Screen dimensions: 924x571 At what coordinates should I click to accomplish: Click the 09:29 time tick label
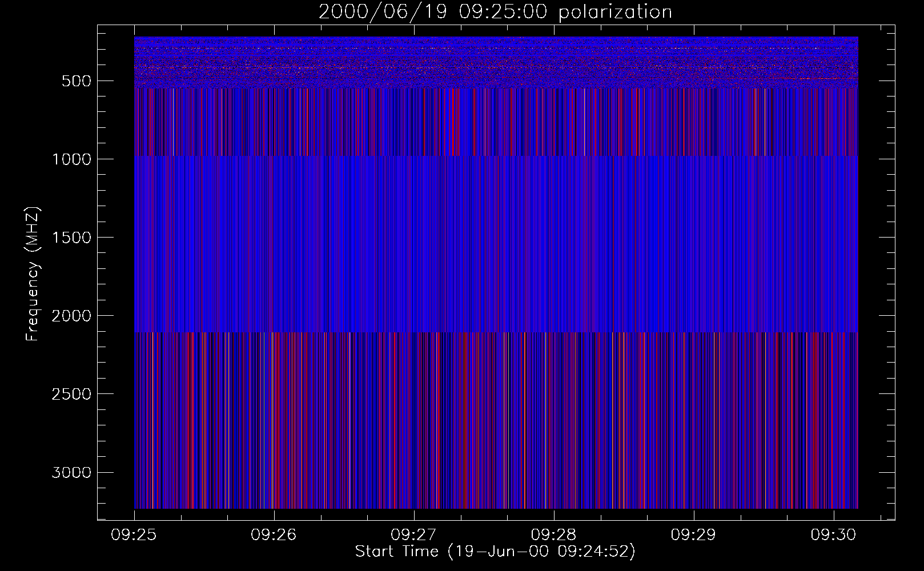coord(694,535)
